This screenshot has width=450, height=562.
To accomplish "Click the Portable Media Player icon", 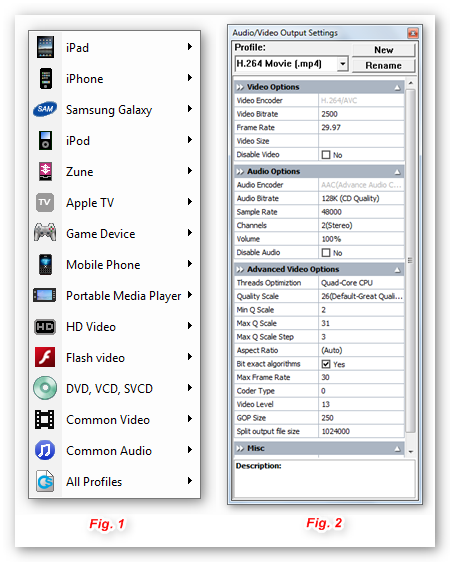I will [44, 295].
